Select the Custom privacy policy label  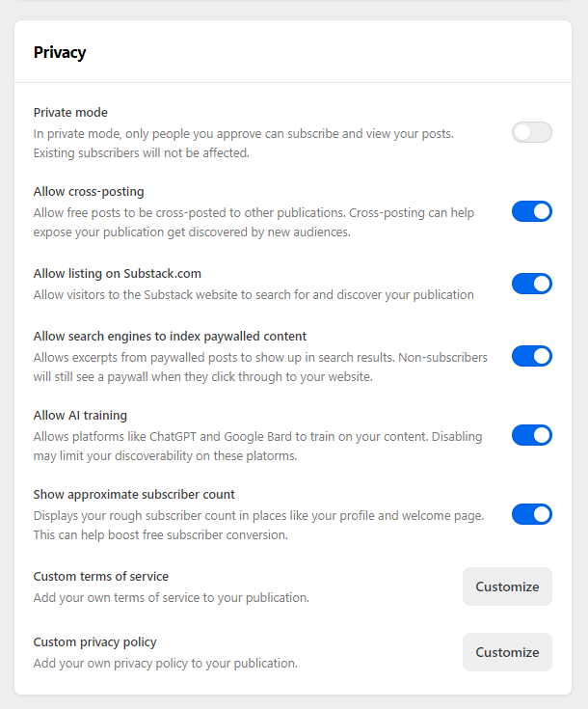pos(94,642)
